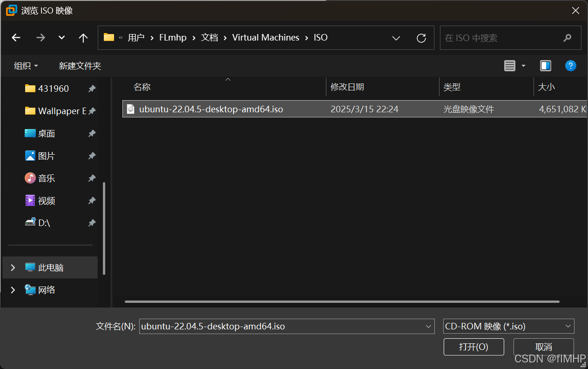Click the 取消 button
The width and height of the screenshot is (588, 369).
pyautogui.click(x=543, y=347)
